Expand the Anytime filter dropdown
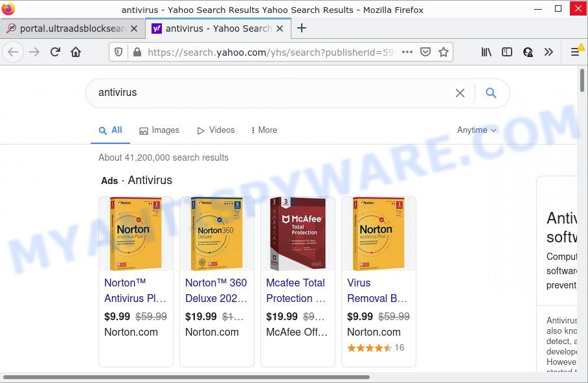The image size is (588, 383). click(477, 130)
